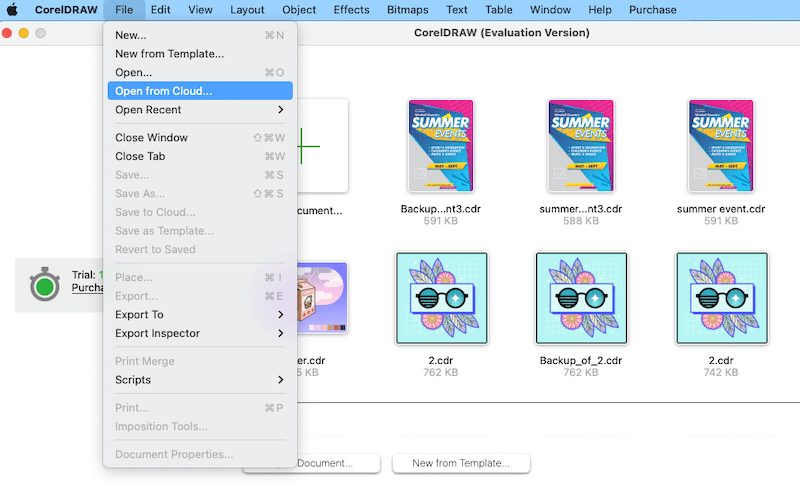Select New from Template... menu entry
Image resolution: width=800 pixels, height=492 pixels.
(x=200, y=54)
